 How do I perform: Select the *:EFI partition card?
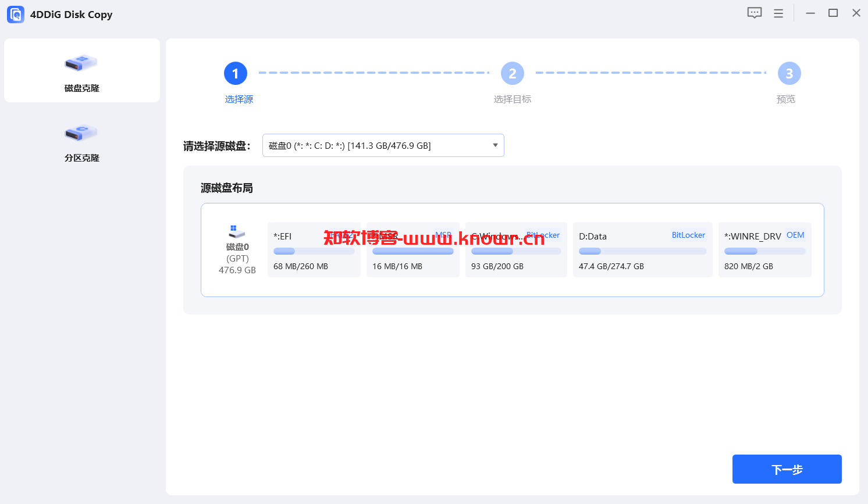click(314, 250)
